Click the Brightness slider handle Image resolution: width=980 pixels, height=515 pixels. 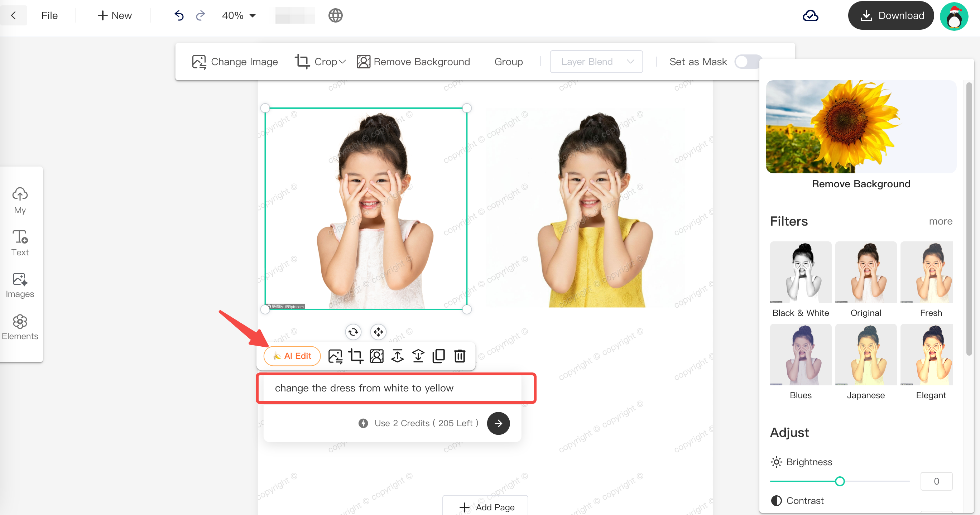click(x=840, y=482)
